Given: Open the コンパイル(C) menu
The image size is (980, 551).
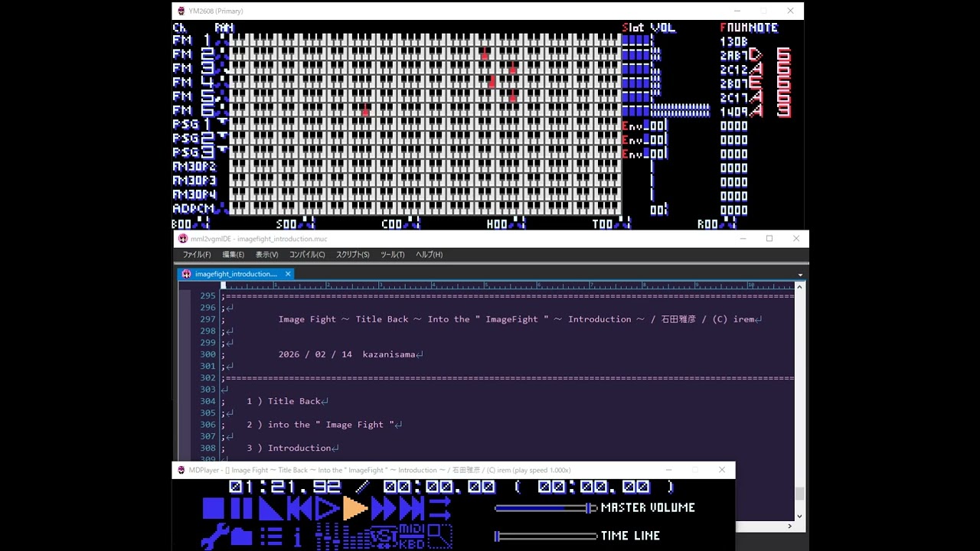Looking at the screenshot, I should (307, 255).
